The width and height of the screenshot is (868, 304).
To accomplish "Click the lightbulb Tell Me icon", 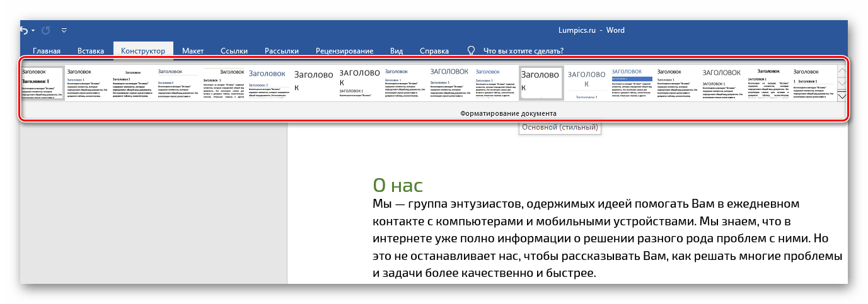I will [x=470, y=50].
